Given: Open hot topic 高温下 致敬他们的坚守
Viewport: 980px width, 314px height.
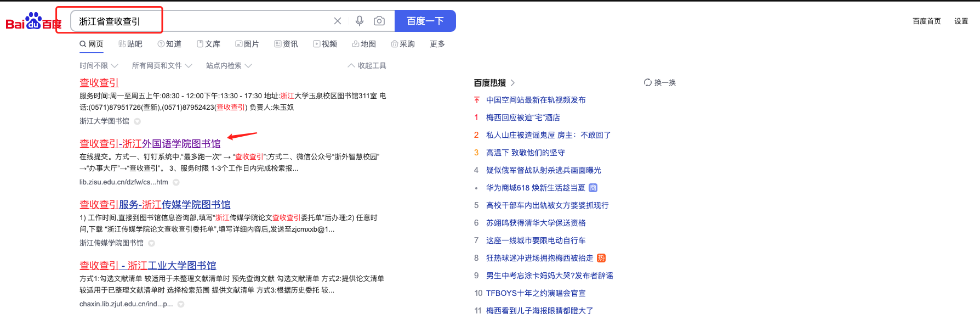Looking at the screenshot, I should [x=525, y=153].
